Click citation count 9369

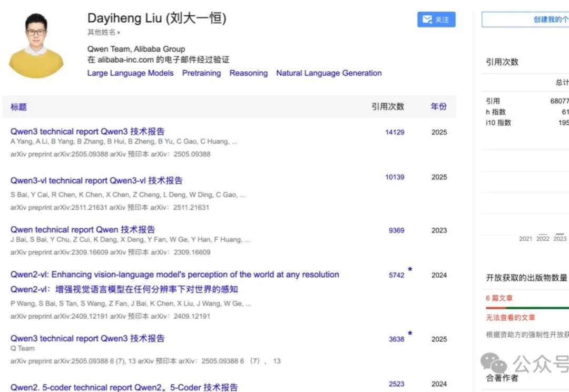[x=396, y=230]
